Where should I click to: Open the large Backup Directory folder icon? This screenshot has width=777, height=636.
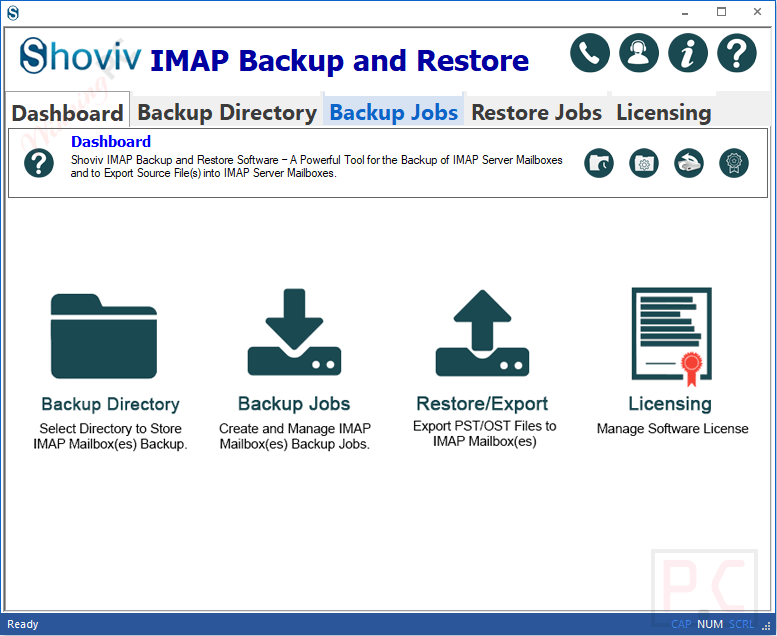pyautogui.click(x=104, y=336)
